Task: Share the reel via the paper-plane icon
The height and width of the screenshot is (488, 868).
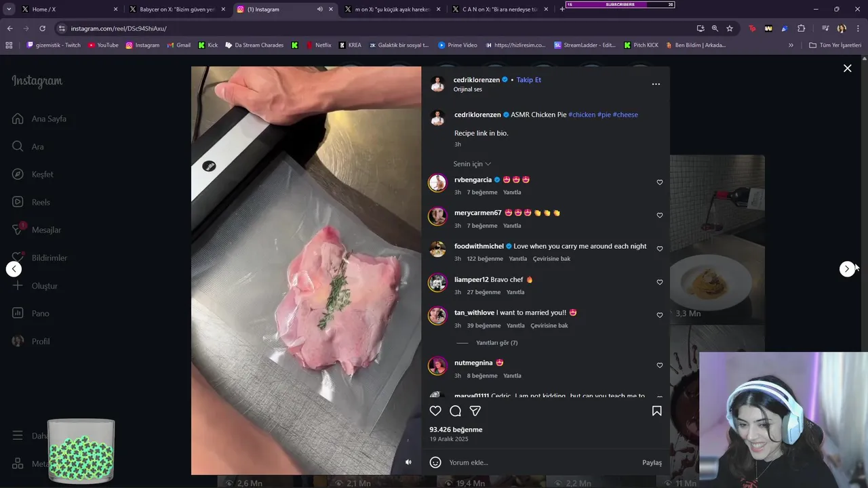Action: 475,411
